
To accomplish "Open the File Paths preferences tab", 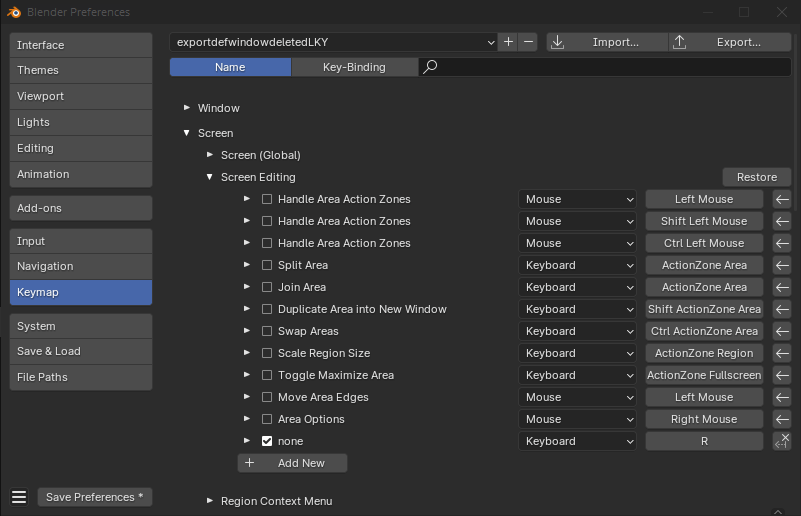I will 81,377.
